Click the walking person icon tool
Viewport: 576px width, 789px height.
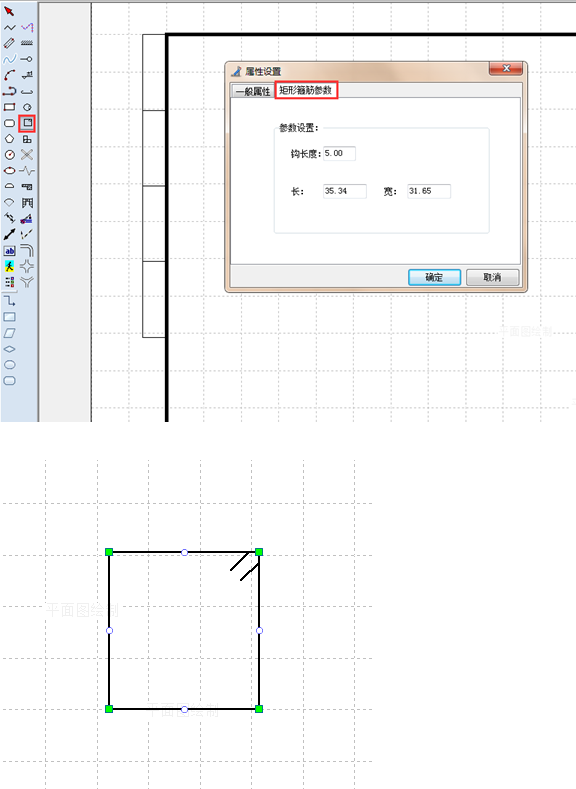(x=9, y=266)
